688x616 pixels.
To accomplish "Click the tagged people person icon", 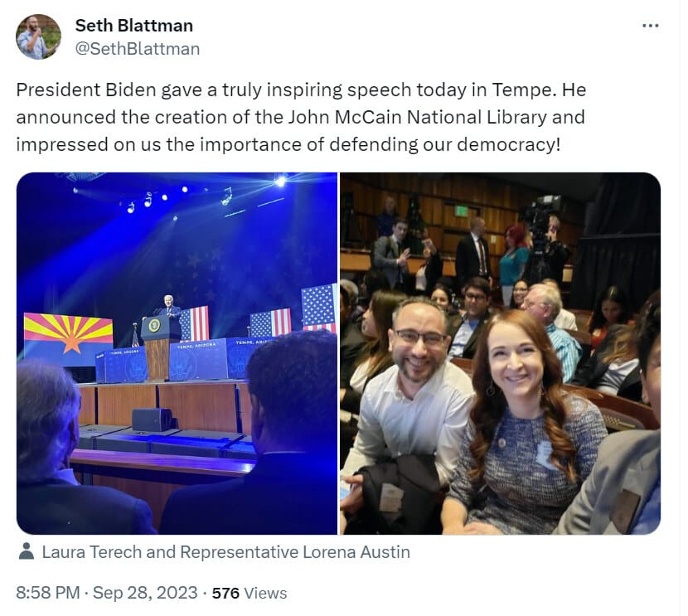I will (x=27, y=551).
